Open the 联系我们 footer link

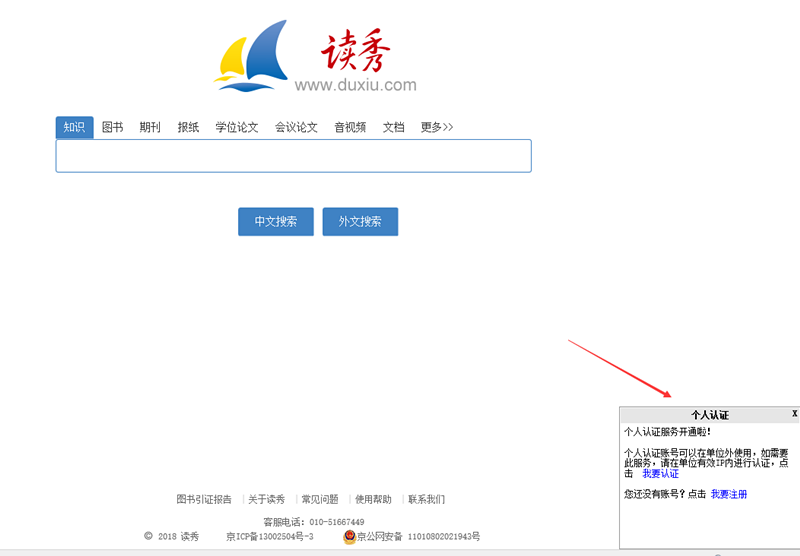(x=426, y=499)
